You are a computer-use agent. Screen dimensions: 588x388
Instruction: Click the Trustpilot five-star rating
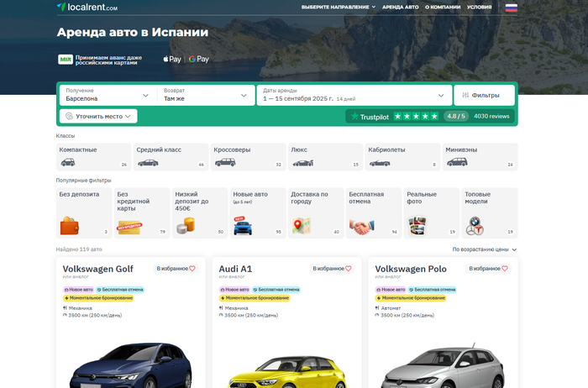coord(416,116)
